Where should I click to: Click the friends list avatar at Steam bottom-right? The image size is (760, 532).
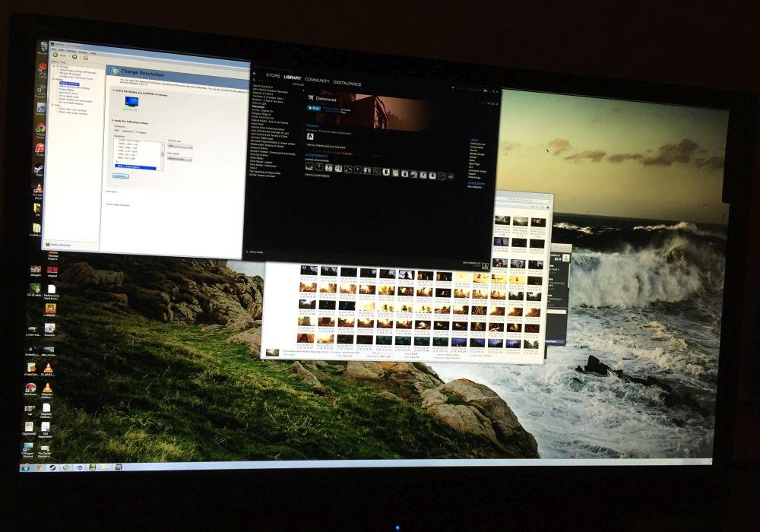(483, 266)
